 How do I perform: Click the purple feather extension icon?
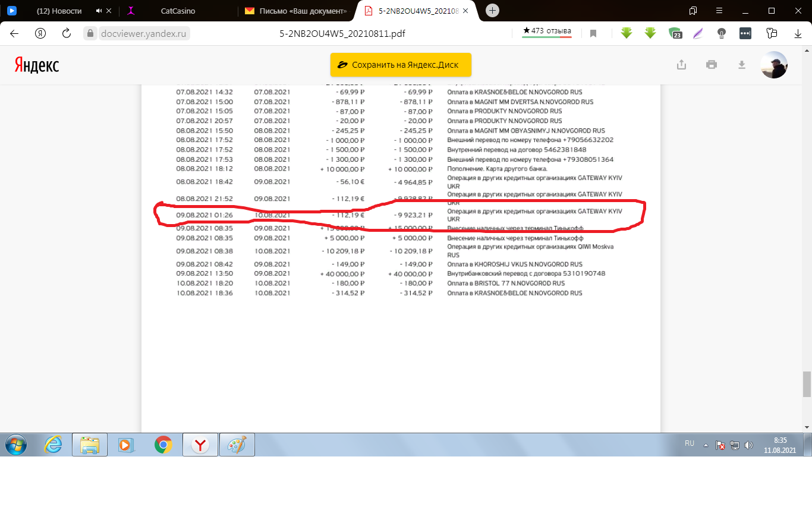pos(698,34)
